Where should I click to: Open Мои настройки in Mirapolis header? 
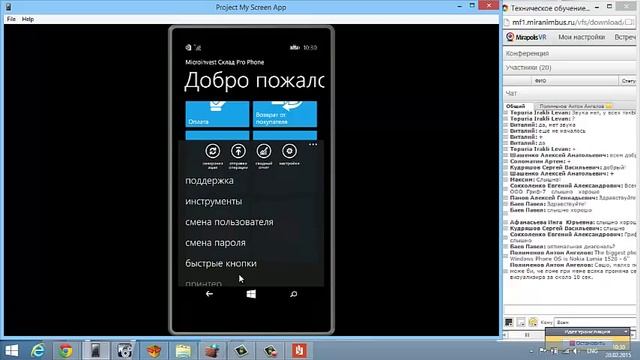[x=581, y=37]
